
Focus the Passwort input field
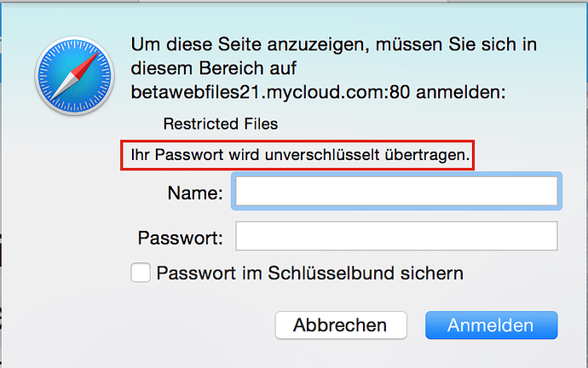(x=396, y=236)
